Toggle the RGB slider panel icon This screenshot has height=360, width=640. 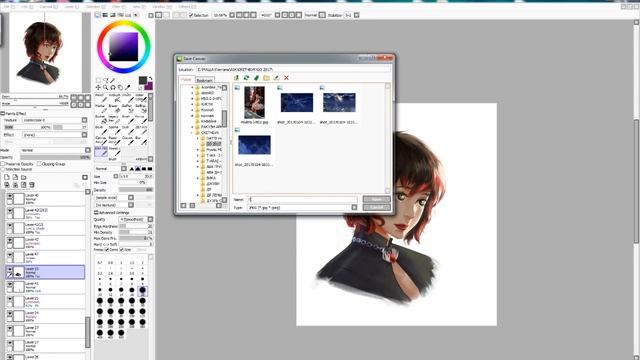coord(105,15)
